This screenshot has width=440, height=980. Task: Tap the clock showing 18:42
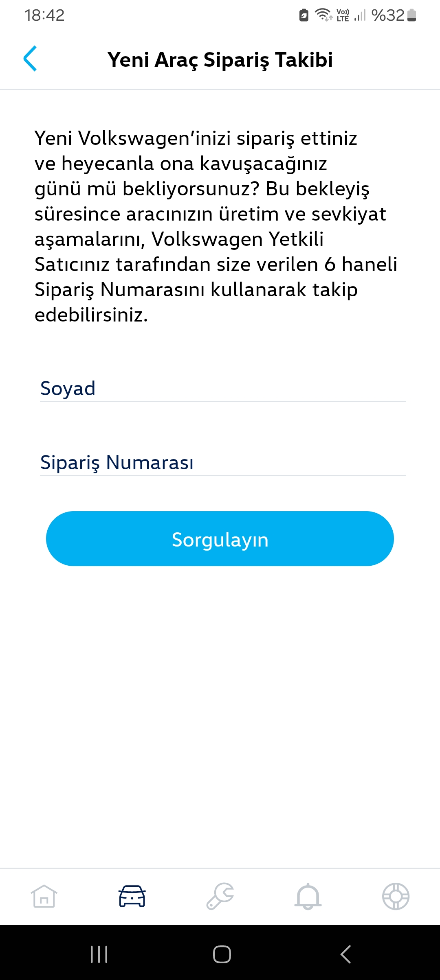tap(44, 15)
